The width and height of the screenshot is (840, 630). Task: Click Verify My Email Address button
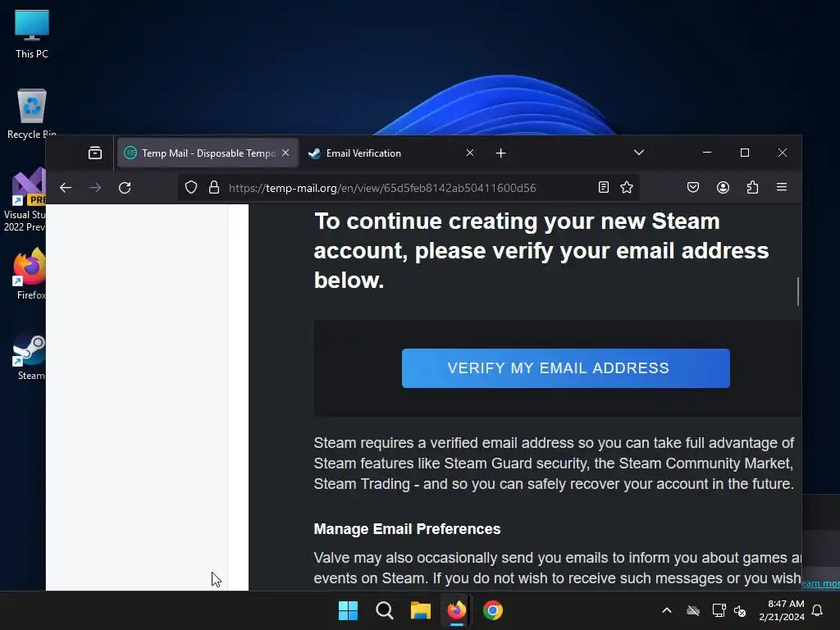pos(566,368)
